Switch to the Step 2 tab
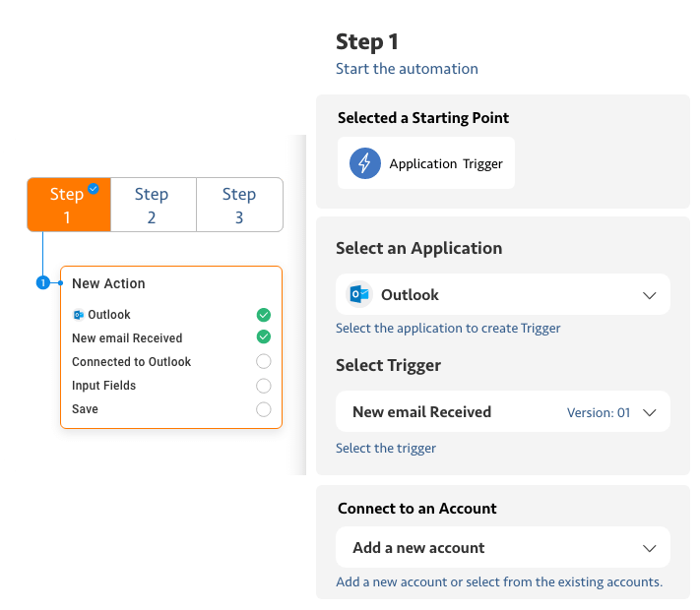 [154, 205]
